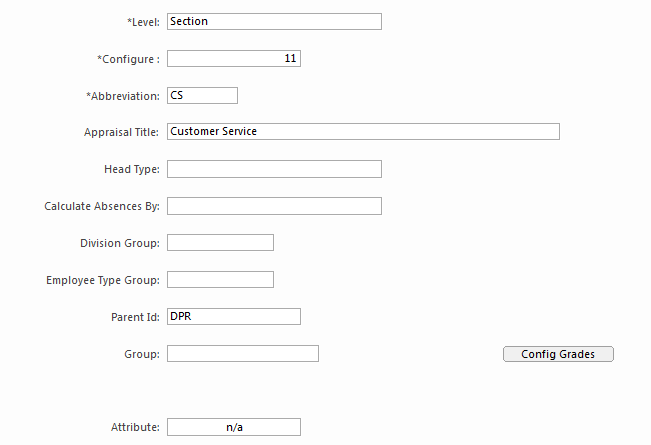The width and height of the screenshot is (651, 445).
Task: Click the Abbreviation field containing CS
Action: tap(202, 96)
